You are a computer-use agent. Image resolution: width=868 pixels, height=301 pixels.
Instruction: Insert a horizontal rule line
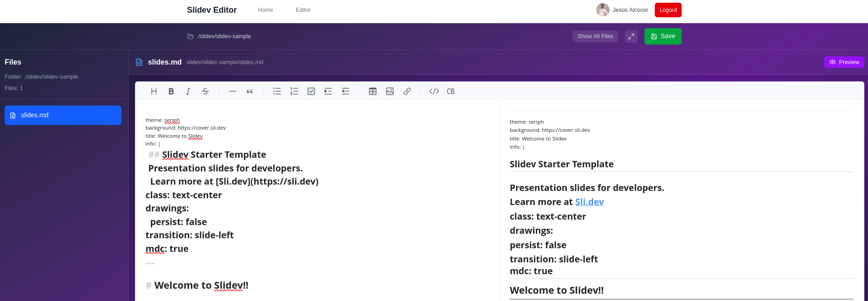232,91
